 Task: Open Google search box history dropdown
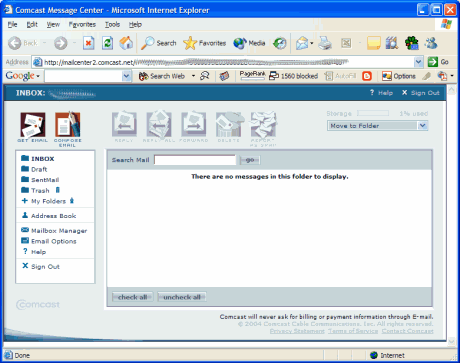[126, 76]
